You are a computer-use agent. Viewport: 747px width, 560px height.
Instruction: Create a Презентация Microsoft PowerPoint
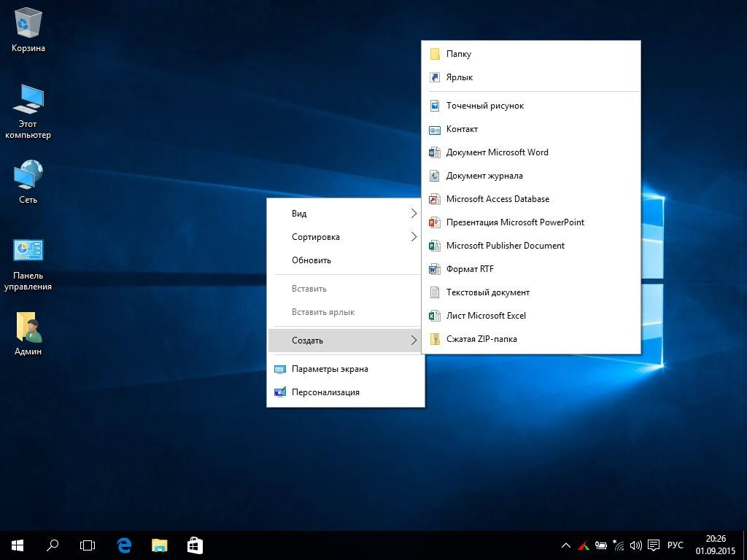coord(531,222)
